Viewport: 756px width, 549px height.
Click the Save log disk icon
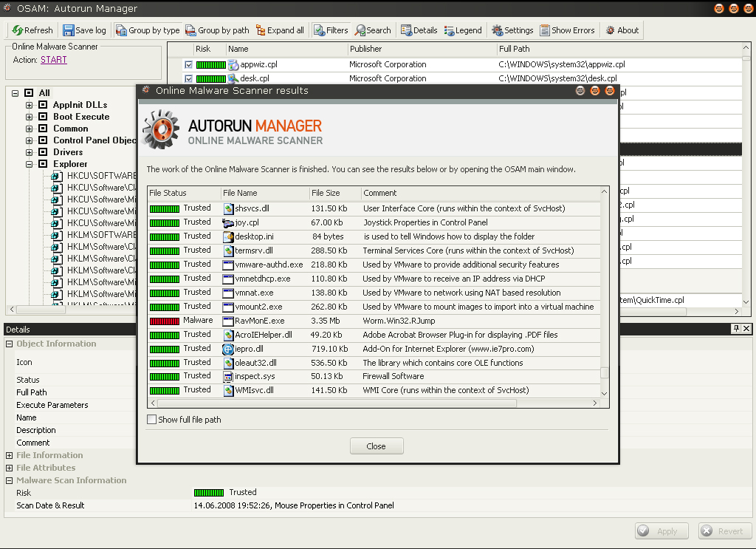point(69,30)
